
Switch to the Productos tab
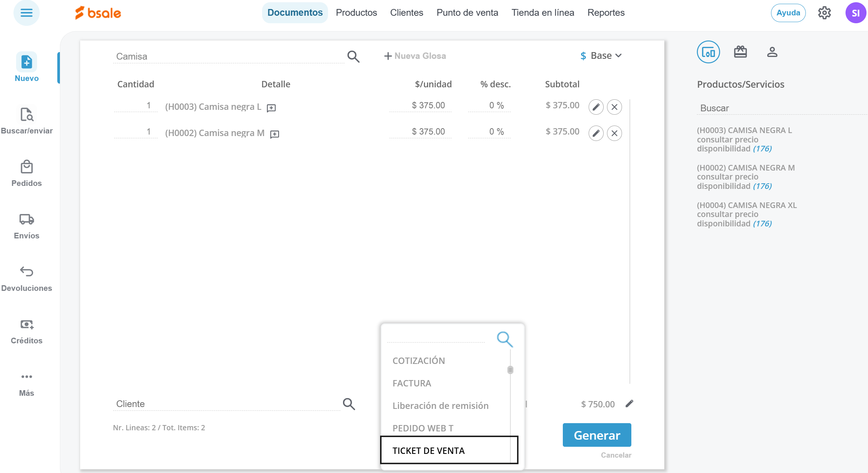(356, 13)
